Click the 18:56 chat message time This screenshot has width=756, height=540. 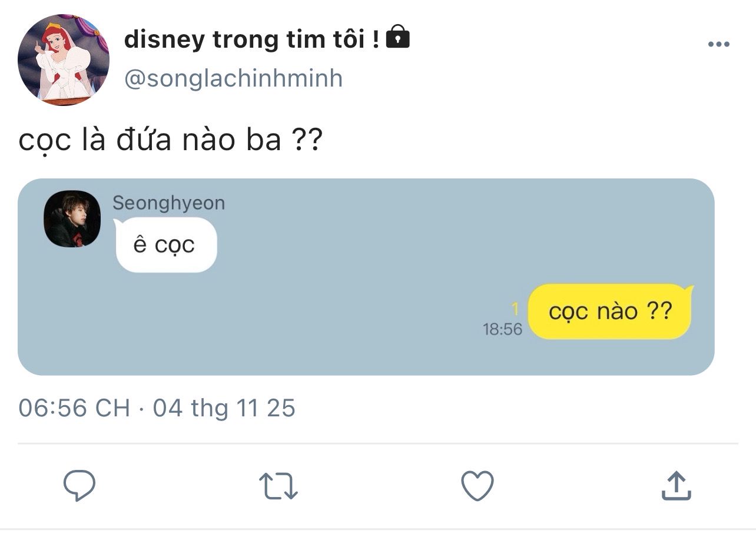pyautogui.click(x=502, y=329)
